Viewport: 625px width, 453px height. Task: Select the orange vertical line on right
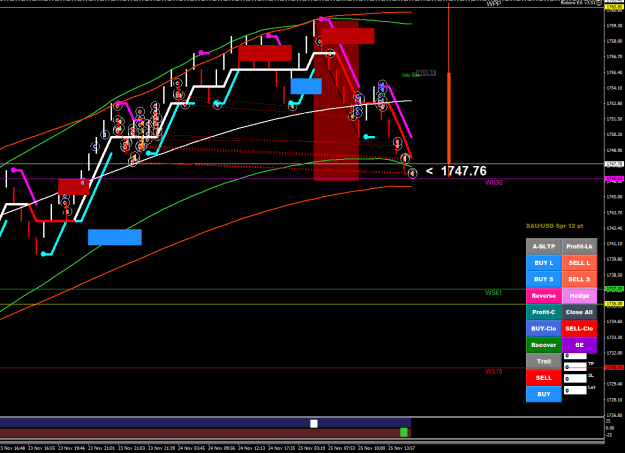tap(449, 120)
